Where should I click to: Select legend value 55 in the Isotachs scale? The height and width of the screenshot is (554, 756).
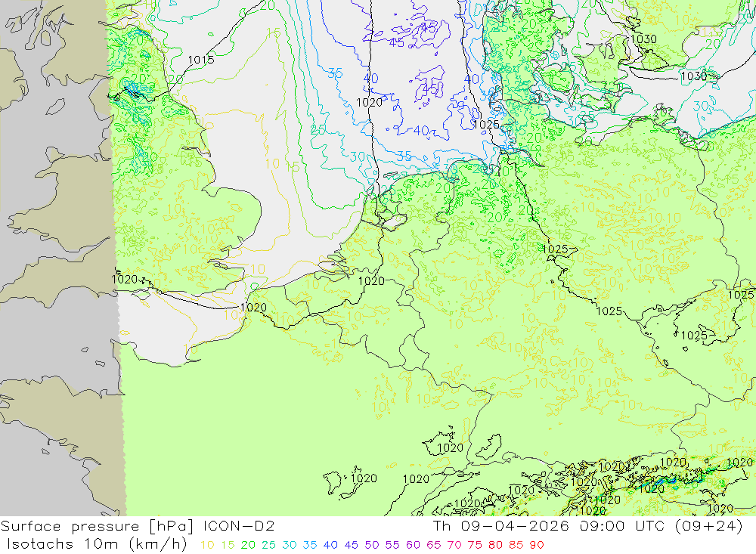(x=392, y=545)
